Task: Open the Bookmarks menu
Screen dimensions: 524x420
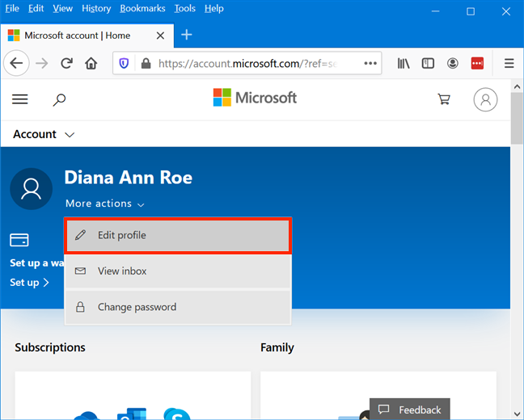Action: click(x=142, y=8)
